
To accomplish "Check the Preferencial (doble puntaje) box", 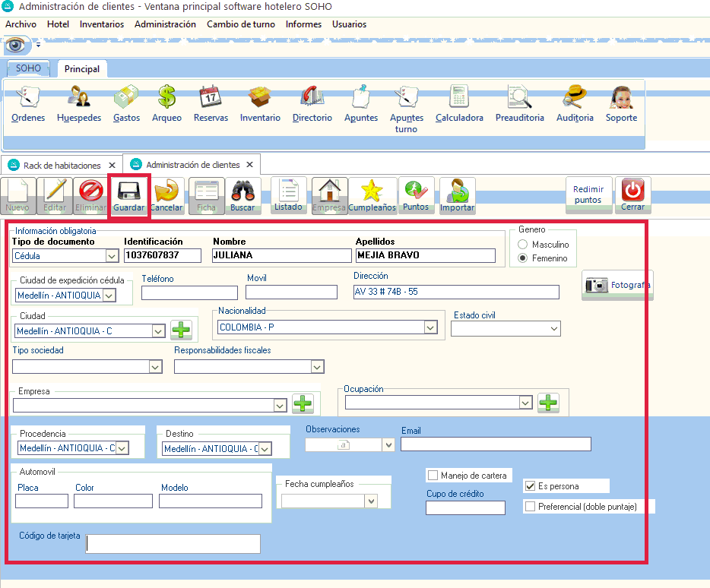I will click(531, 507).
